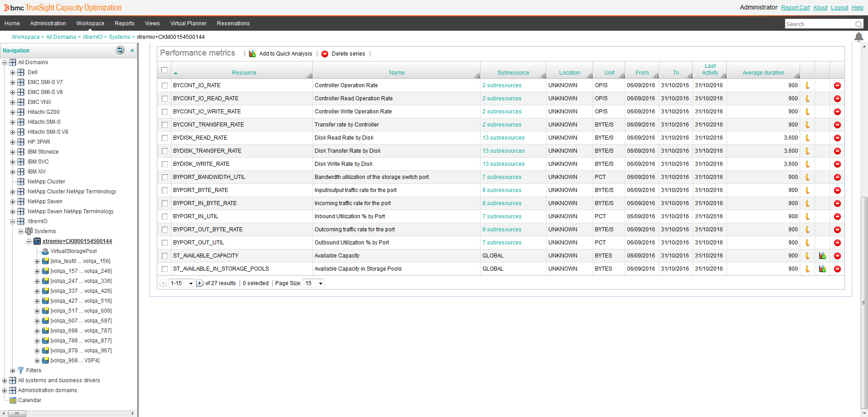Viewport: 868px width, 417px height.
Task: Delete the ST_AVAILABLE_IN_STORAGE_POOLS row red icon
Action: (x=837, y=269)
